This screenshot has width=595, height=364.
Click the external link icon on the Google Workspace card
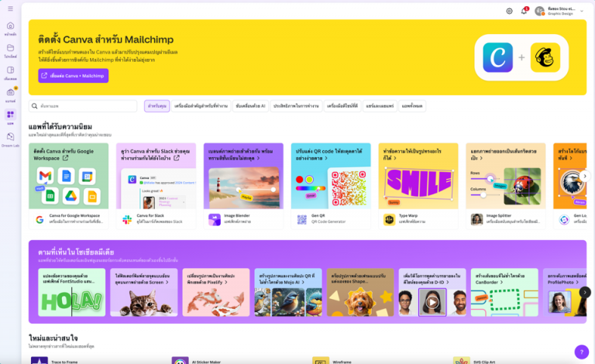click(65, 158)
